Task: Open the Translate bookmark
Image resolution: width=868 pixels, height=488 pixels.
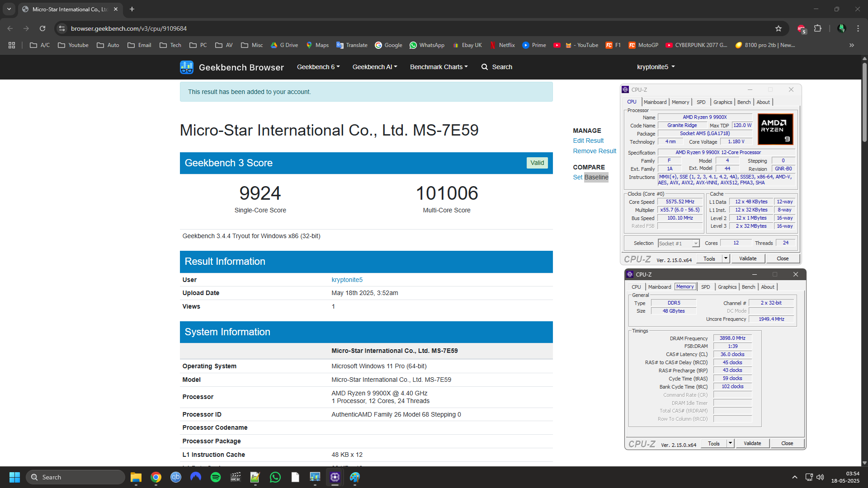Action: click(352, 45)
